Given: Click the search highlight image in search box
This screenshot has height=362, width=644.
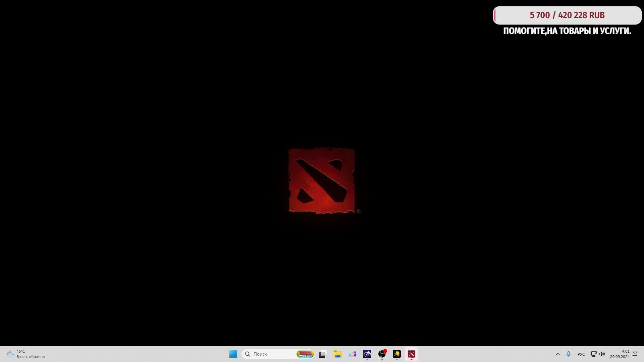Looking at the screenshot, I should click(x=305, y=354).
